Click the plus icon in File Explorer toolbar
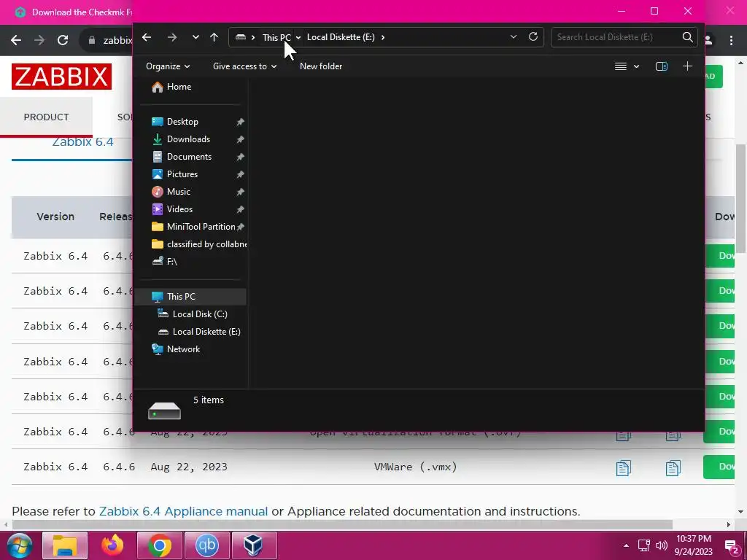 coord(687,66)
